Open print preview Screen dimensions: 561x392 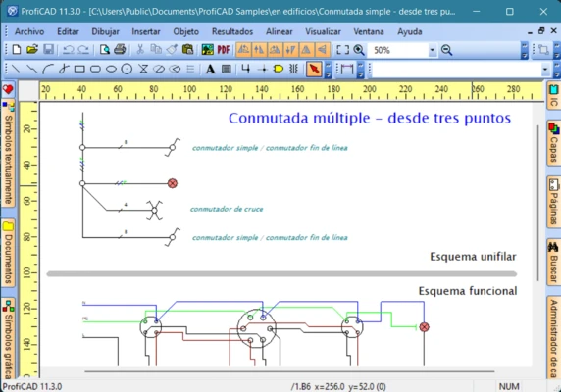(105, 50)
